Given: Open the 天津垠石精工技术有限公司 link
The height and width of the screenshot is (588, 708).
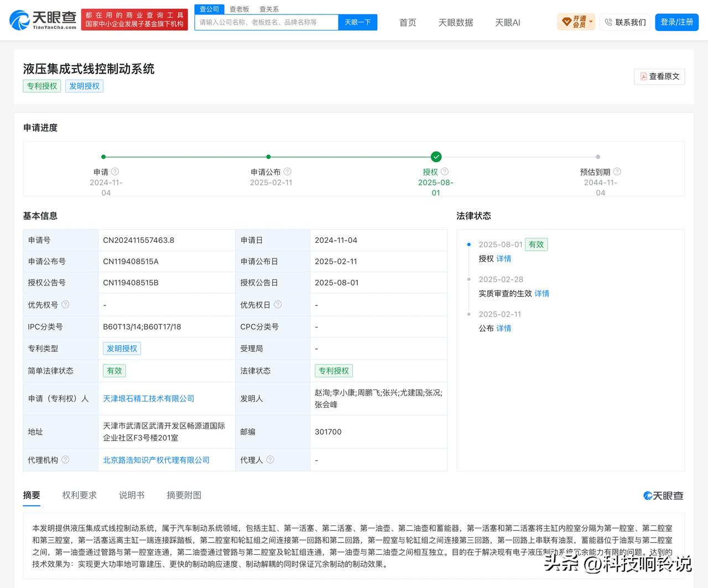Looking at the screenshot, I should (148, 398).
